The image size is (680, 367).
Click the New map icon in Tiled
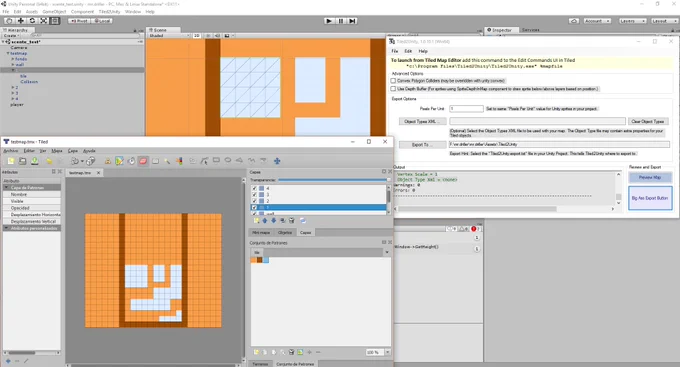(11, 161)
